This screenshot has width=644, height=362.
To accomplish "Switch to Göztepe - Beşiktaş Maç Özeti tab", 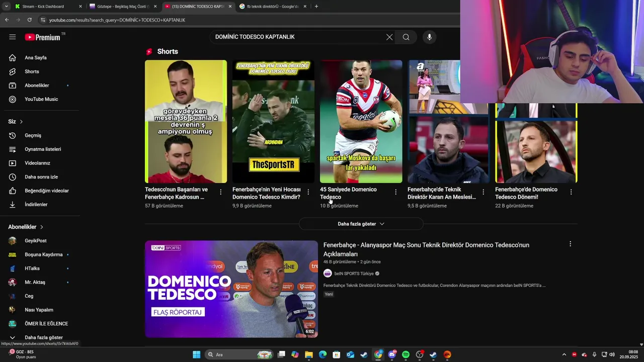I will [123, 7].
